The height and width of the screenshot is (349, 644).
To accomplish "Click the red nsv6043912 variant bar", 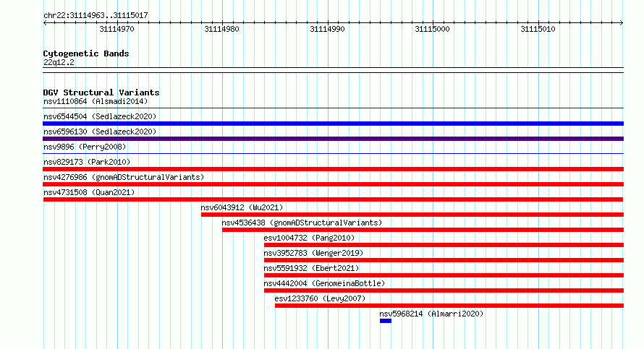I will (x=412, y=215).
